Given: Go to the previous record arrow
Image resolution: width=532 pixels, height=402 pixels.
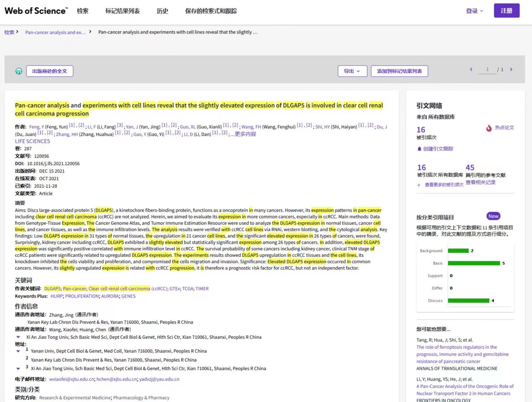Looking at the screenshot, I should (x=471, y=69).
